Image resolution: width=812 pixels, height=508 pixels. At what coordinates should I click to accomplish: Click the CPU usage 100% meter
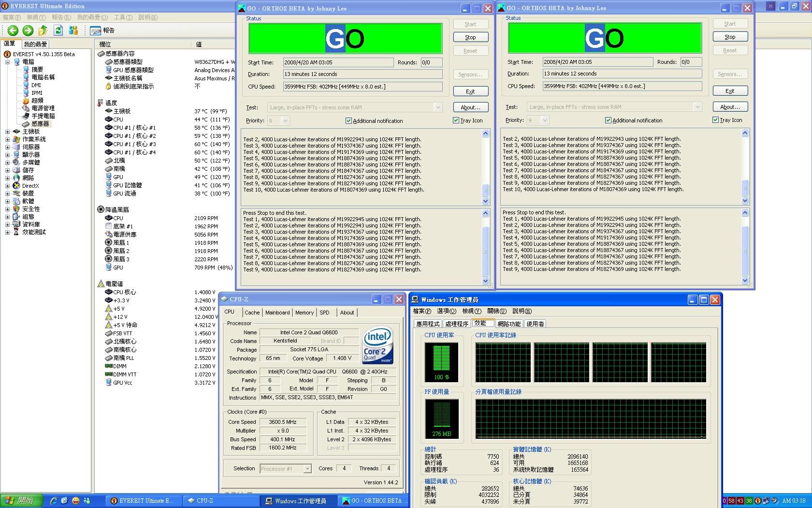[x=441, y=363]
